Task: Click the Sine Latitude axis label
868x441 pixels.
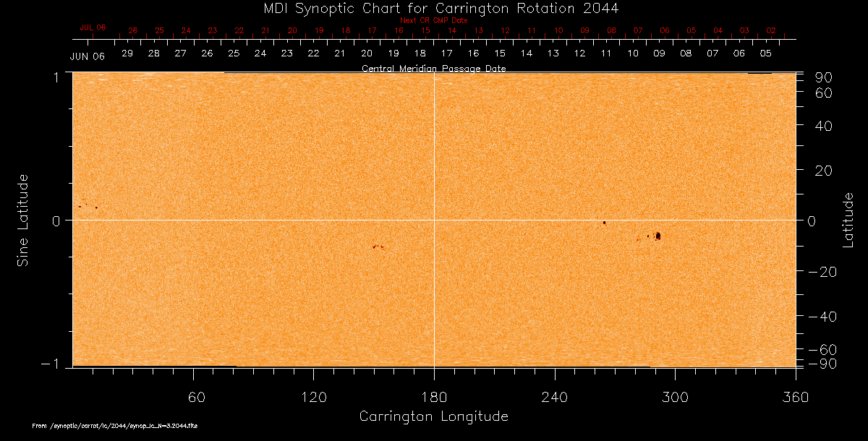Action: (x=23, y=220)
